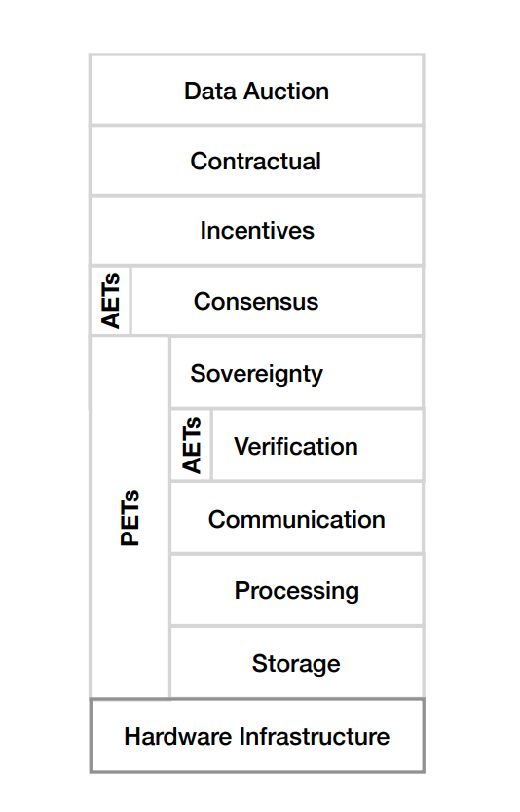Click the word Auction in top box
Image resolution: width=520 pixels, height=812 pixels.
tap(286, 92)
